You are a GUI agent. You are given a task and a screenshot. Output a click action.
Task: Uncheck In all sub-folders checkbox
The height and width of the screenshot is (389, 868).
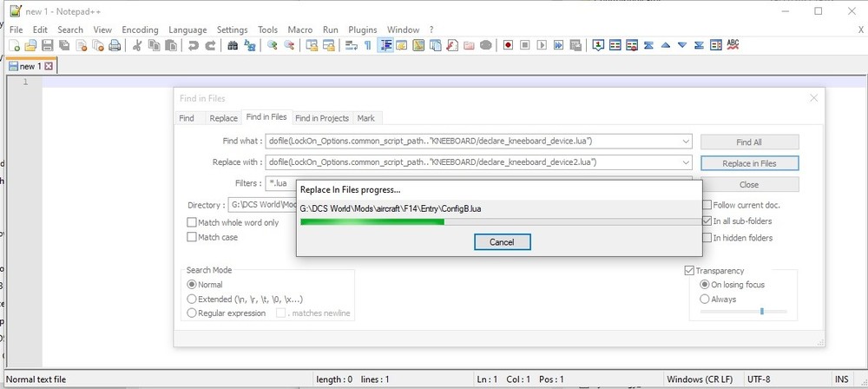click(707, 221)
